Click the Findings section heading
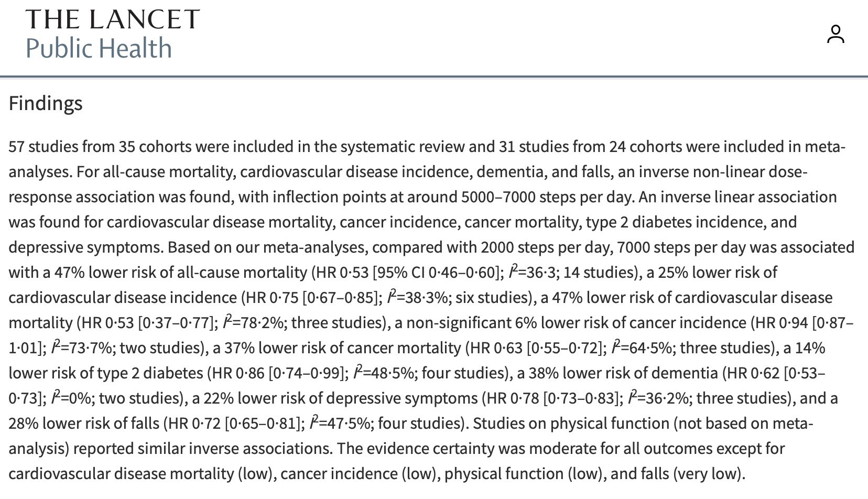Image resolution: width=868 pixels, height=499 pixels. (x=46, y=103)
